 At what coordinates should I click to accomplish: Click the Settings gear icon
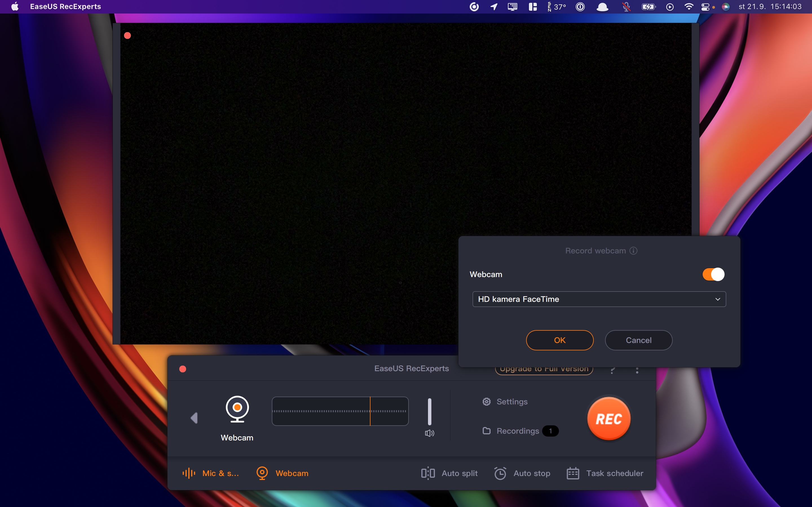487,401
